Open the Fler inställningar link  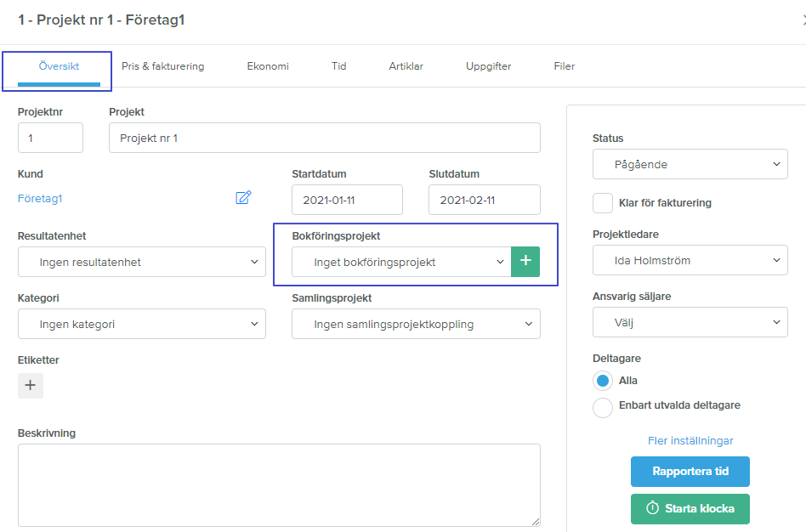pos(690,440)
